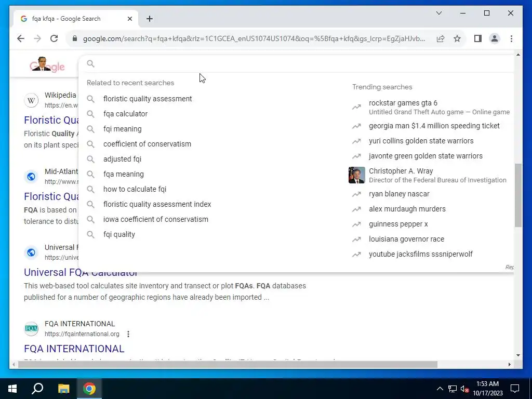Viewport: 532px width, 399px height.
Task: Click the FQA INTERNATIONAL favicon
Action: point(31,328)
